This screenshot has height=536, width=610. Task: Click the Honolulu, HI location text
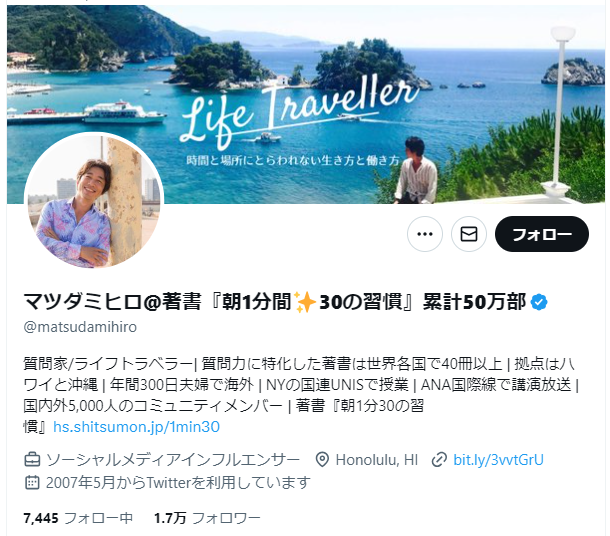click(377, 460)
